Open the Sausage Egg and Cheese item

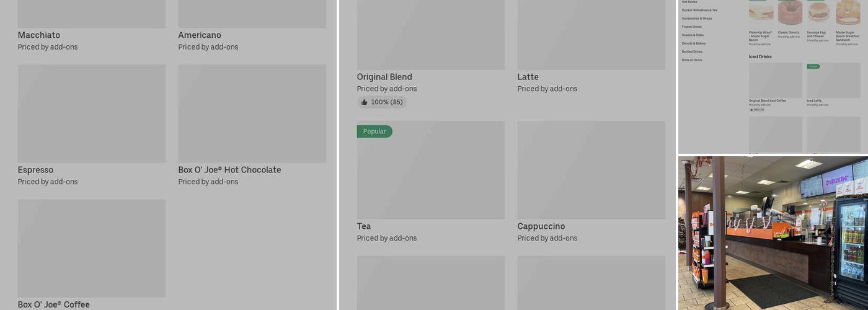818,12
